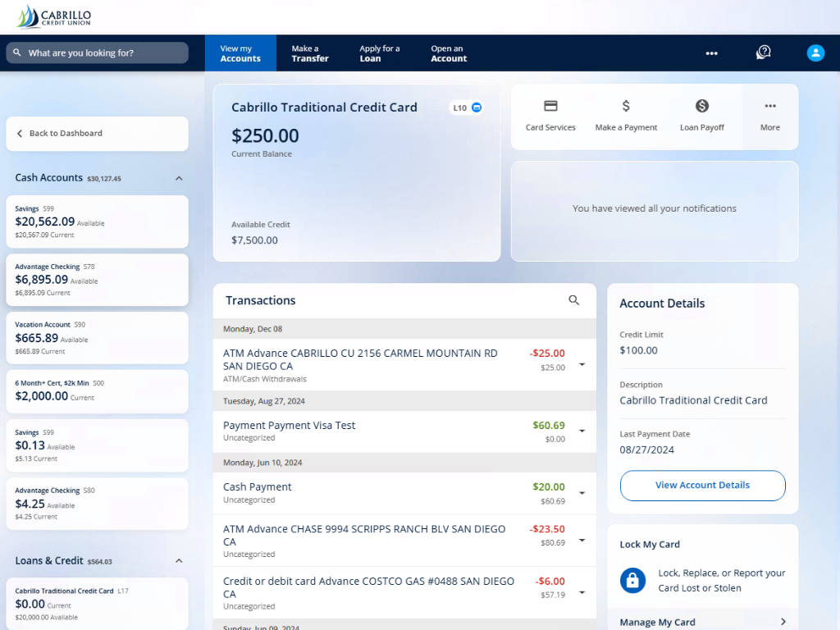Expand Manage My Card chevron
840x630 pixels.
click(783, 622)
